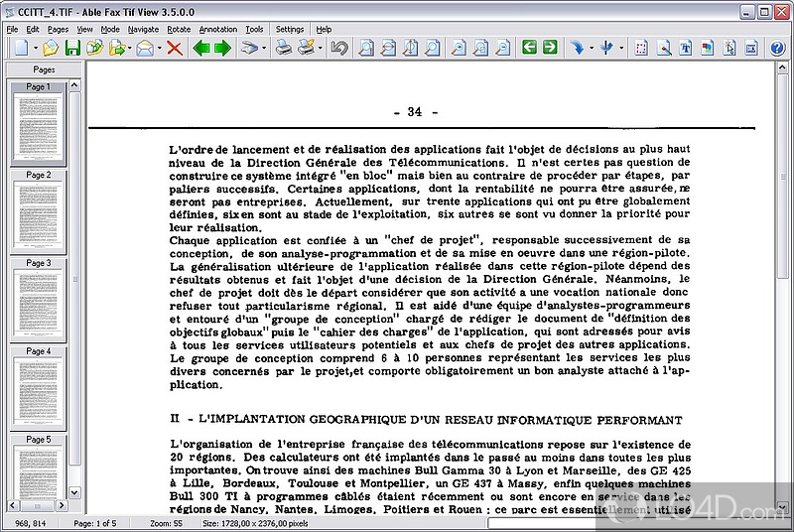Open the Settings menu
This screenshot has height=532, width=794.
pyautogui.click(x=290, y=30)
